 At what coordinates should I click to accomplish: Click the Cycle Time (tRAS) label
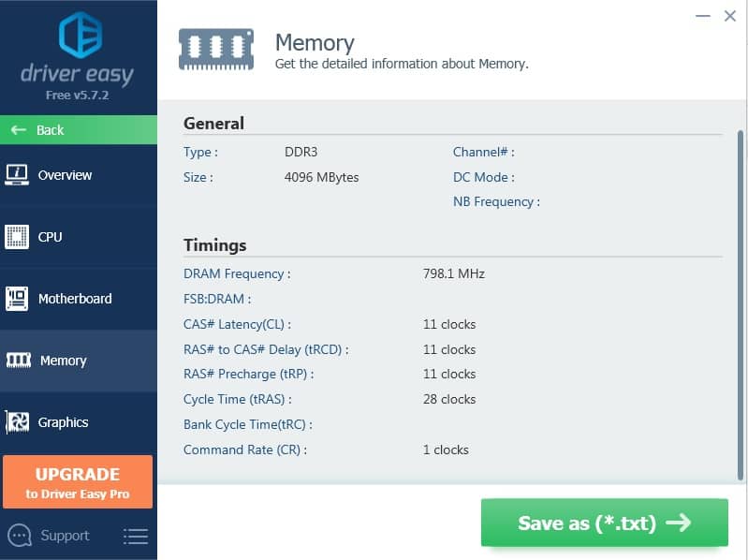tap(238, 399)
